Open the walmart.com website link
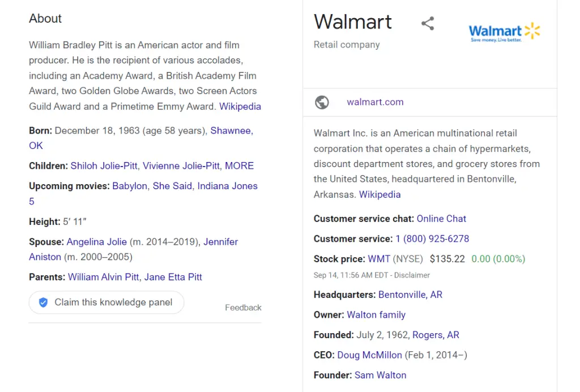This screenshot has width=580, height=392. click(x=375, y=102)
